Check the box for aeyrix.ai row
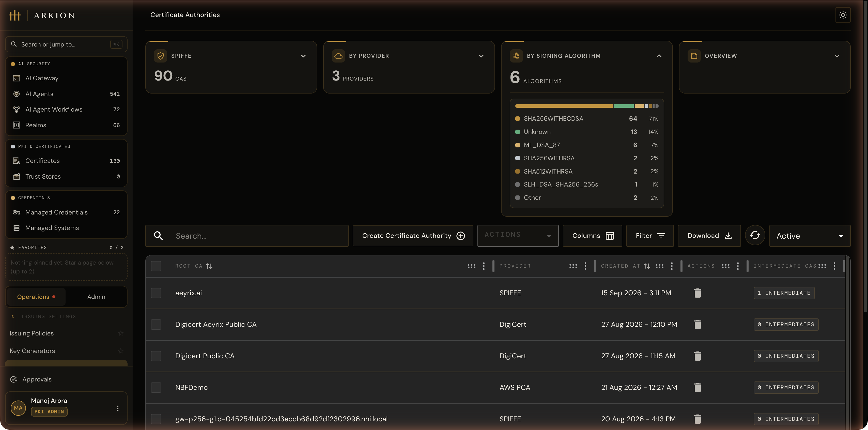 point(156,293)
